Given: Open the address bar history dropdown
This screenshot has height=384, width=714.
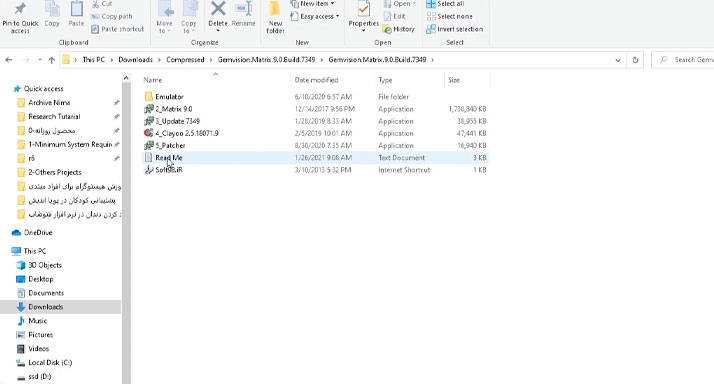Looking at the screenshot, I should click(x=617, y=60).
